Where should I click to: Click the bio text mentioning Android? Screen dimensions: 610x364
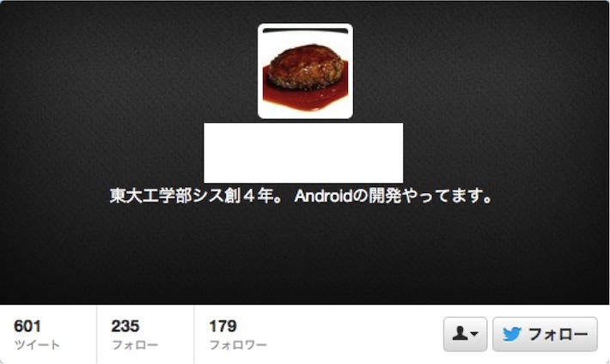[301, 196]
